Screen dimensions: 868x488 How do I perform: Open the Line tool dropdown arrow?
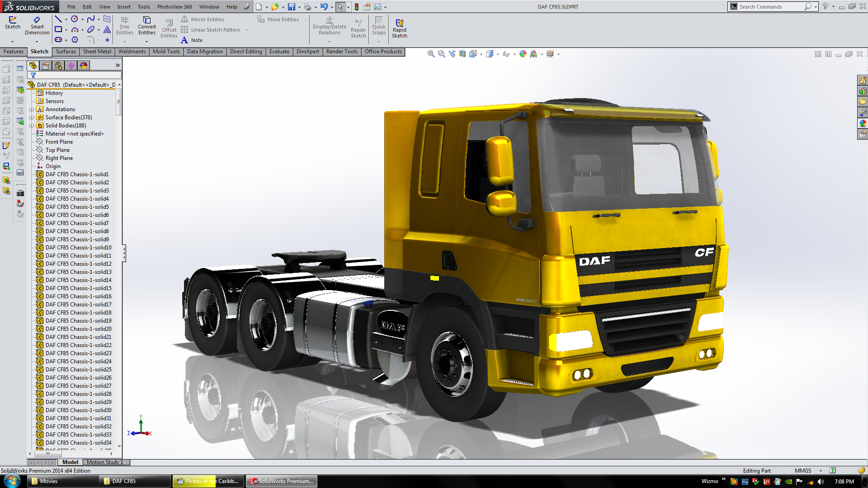pos(66,19)
